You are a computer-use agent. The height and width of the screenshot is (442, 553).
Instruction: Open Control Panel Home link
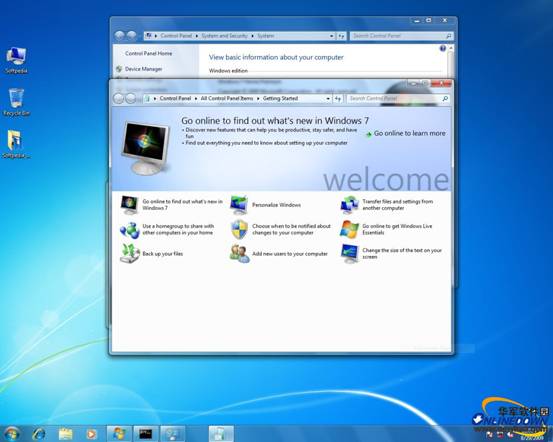148,53
